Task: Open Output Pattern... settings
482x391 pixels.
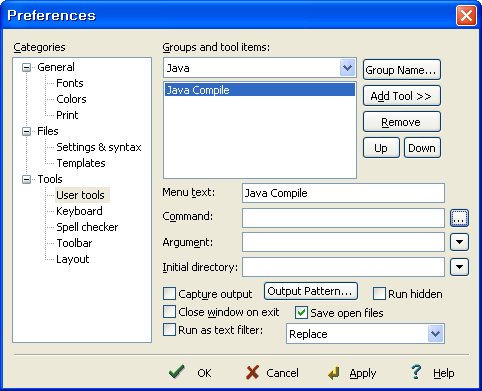Action: coord(311,291)
